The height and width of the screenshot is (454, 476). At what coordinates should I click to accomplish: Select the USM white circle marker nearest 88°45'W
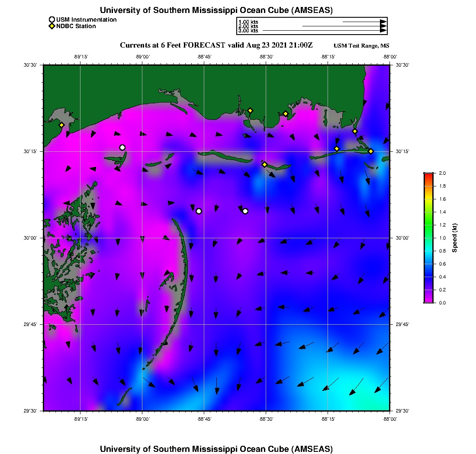click(199, 211)
